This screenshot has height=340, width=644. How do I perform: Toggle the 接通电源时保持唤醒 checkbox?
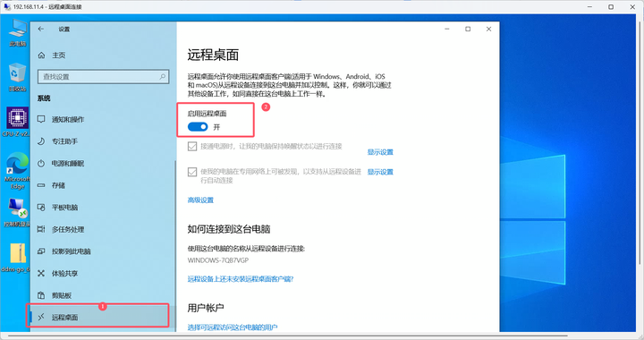click(x=192, y=146)
